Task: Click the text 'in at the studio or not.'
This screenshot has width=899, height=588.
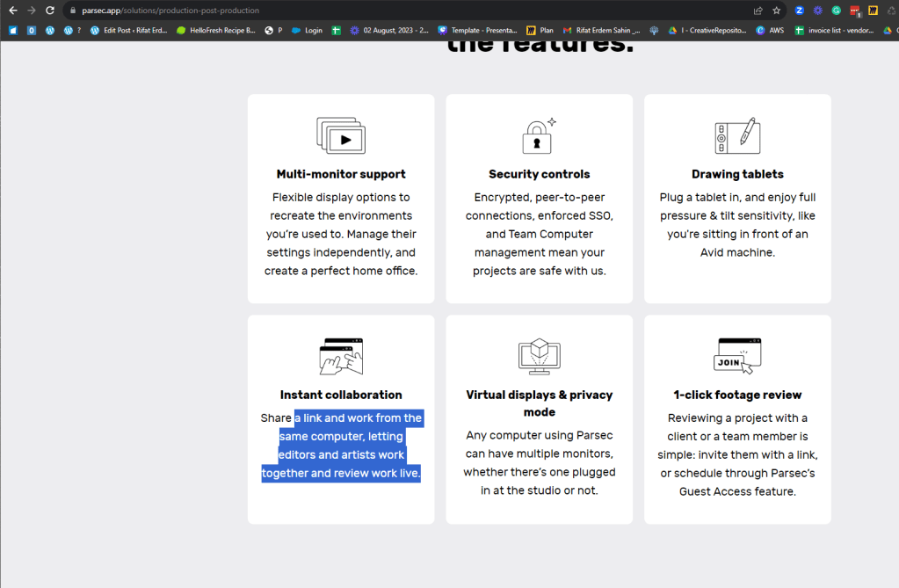Action: (539, 490)
